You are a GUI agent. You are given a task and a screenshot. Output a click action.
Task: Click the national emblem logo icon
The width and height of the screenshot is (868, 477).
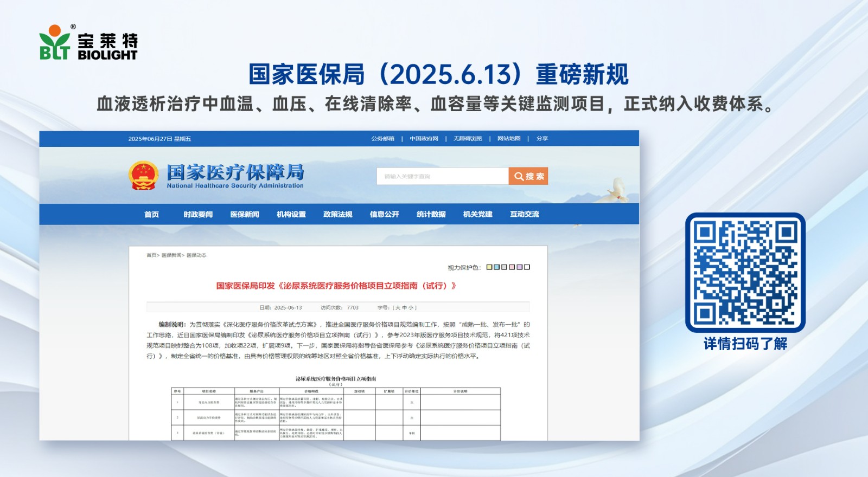point(143,176)
